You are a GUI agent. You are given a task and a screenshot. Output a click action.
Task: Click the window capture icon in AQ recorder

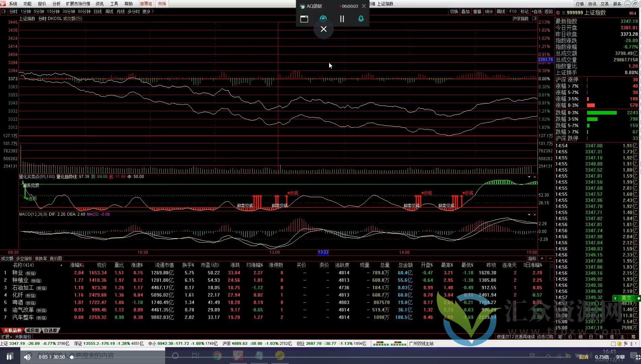(304, 19)
